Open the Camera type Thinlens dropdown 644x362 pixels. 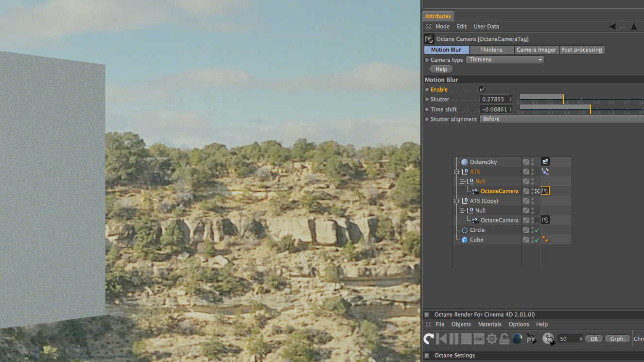(x=505, y=60)
